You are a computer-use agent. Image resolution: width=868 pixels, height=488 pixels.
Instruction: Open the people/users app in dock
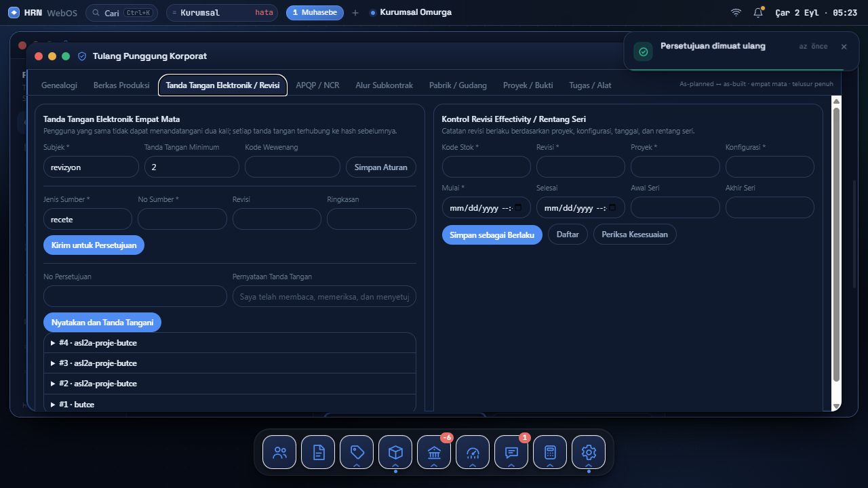coord(279,452)
